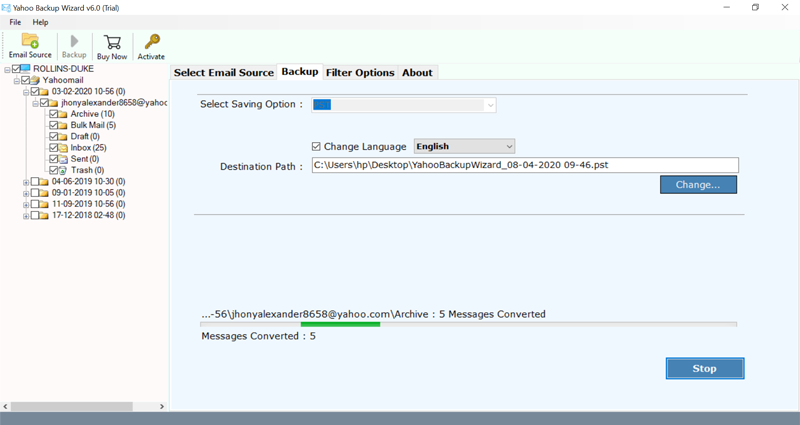800x425 pixels.
Task: Click the 03-02-2020 10-56 folder icon
Action: (x=44, y=91)
